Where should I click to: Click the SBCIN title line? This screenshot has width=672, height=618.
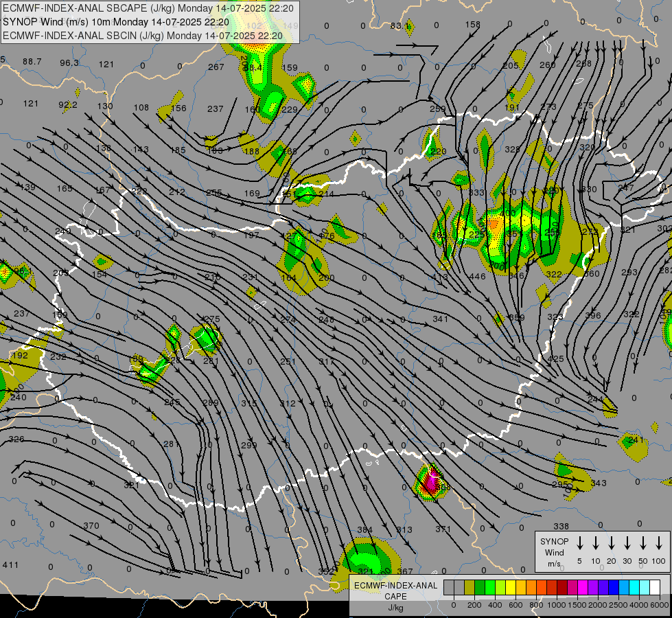pos(143,36)
